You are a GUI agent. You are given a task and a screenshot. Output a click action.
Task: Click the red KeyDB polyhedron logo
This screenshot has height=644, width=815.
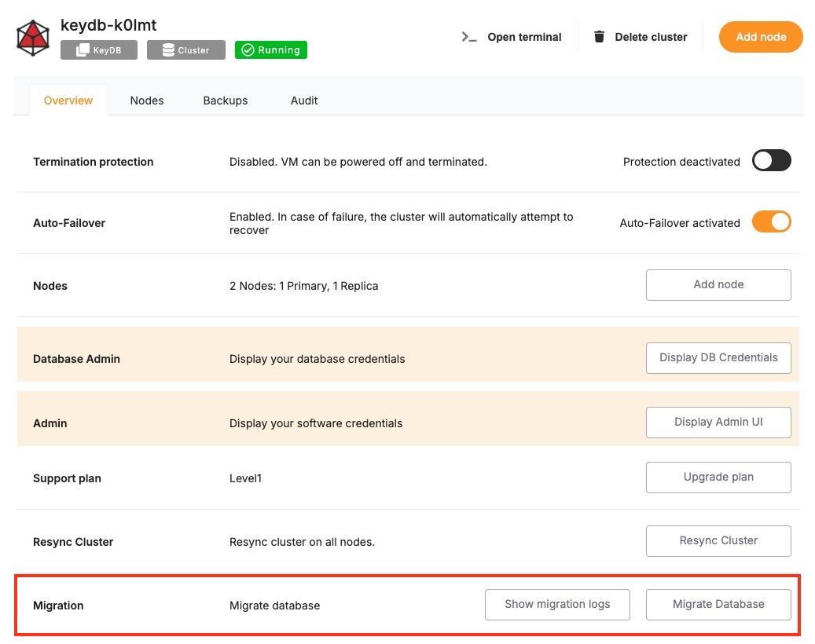(x=33, y=38)
